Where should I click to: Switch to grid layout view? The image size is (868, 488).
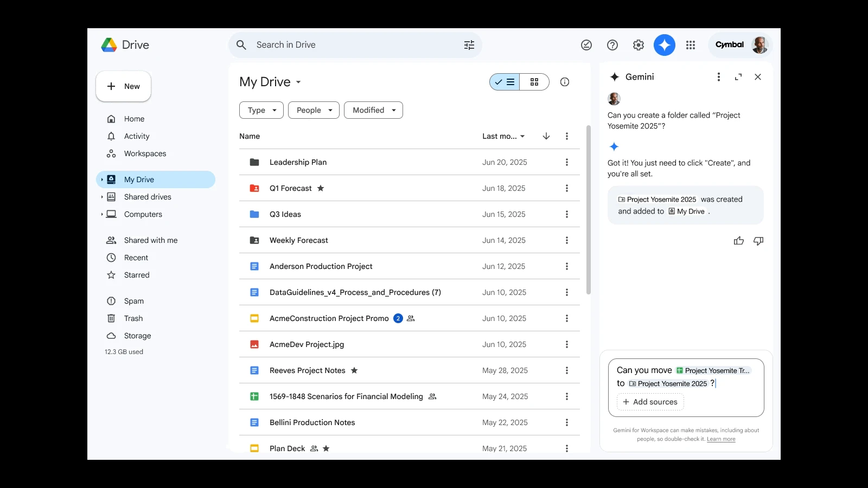pos(534,82)
